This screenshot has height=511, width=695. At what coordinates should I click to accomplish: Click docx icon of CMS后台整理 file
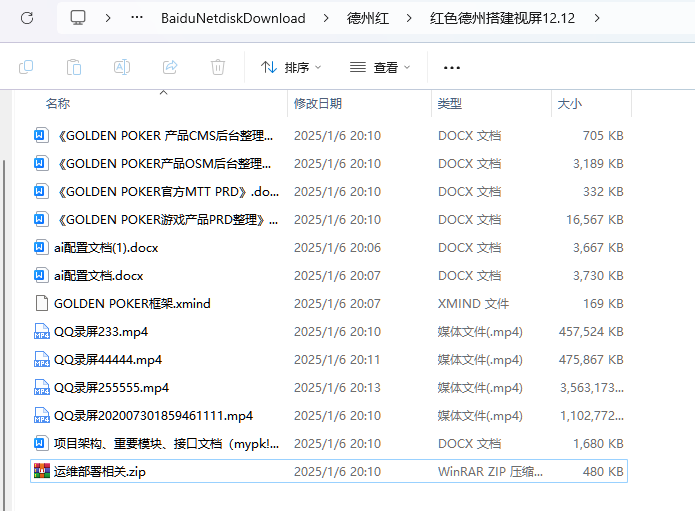(41, 135)
